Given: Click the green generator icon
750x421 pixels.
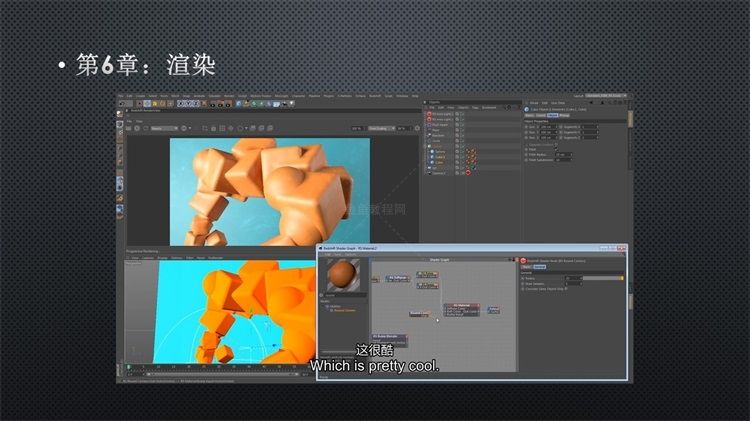Looking at the screenshot, I should 254,104.
